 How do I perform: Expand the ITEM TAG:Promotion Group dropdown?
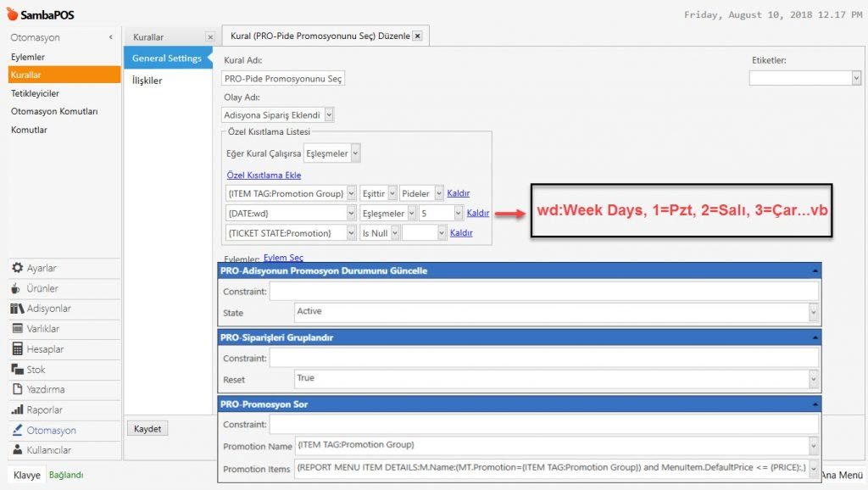click(351, 193)
